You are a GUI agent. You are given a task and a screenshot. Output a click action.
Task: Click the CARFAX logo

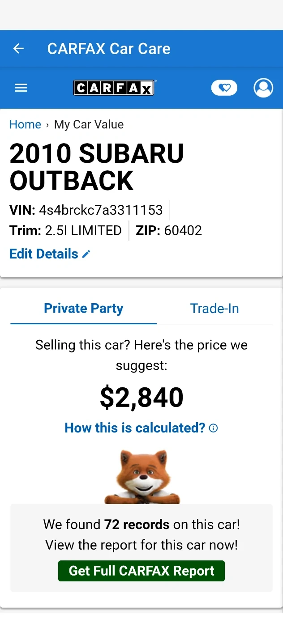click(114, 88)
